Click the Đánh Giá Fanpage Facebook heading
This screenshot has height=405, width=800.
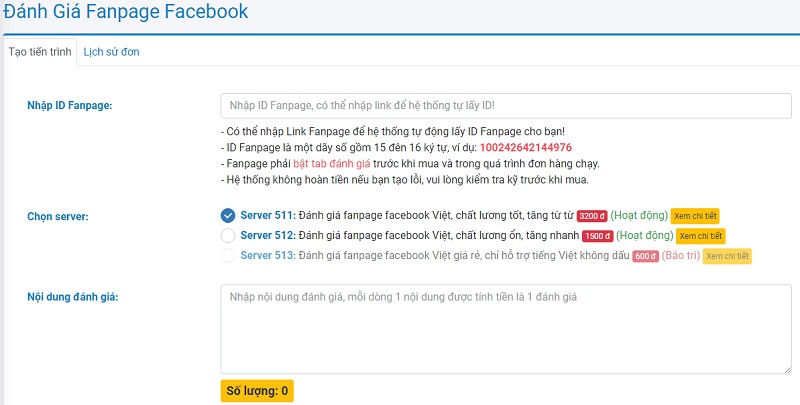[126, 11]
